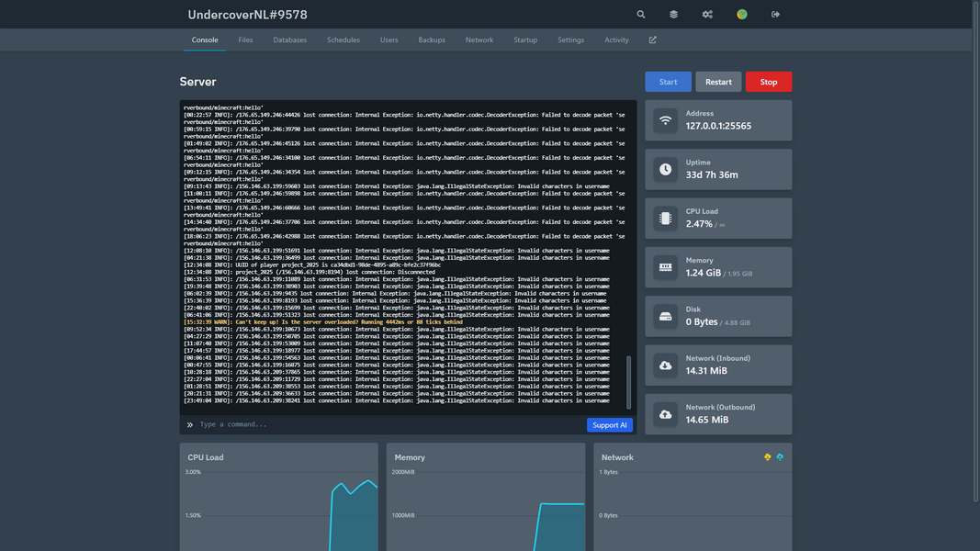Screen dimensions: 980x551
Task: View the Activity tab
Action: [x=616, y=40]
